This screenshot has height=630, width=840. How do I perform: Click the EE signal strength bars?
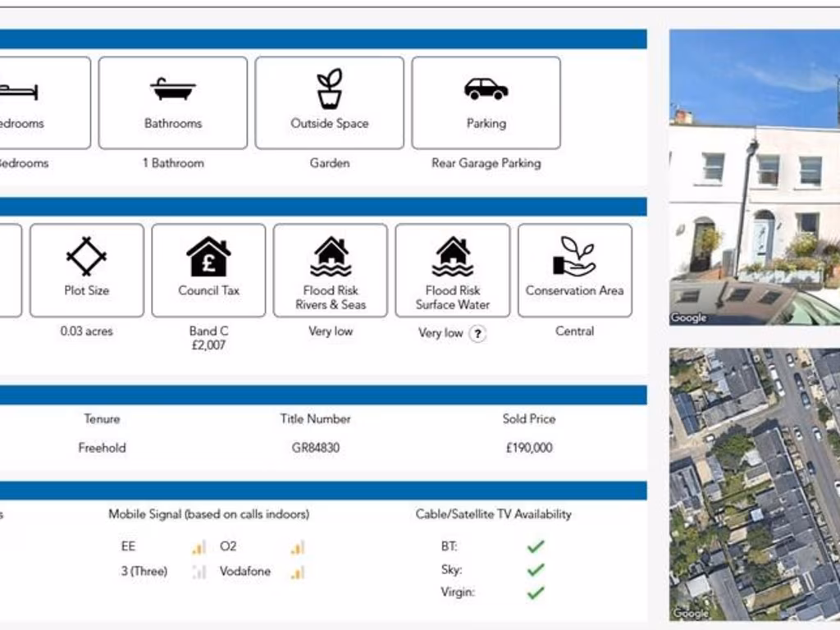199,547
